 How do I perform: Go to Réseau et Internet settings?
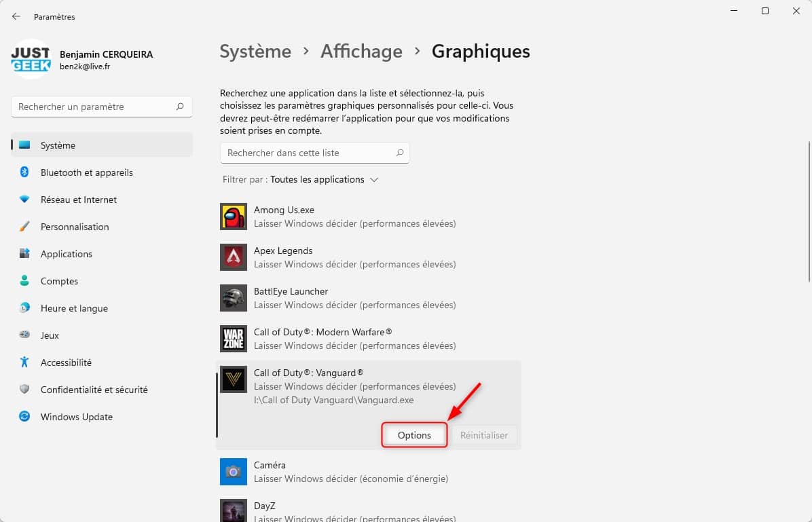coord(102,200)
